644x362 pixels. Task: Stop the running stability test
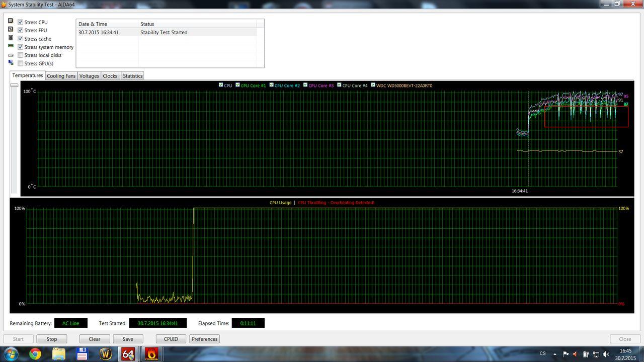click(52, 339)
